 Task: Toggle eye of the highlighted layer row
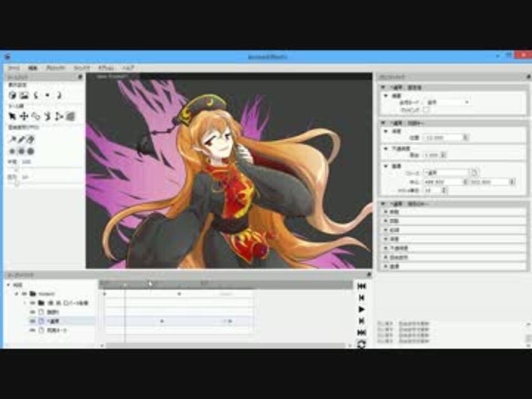pos(33,321)
